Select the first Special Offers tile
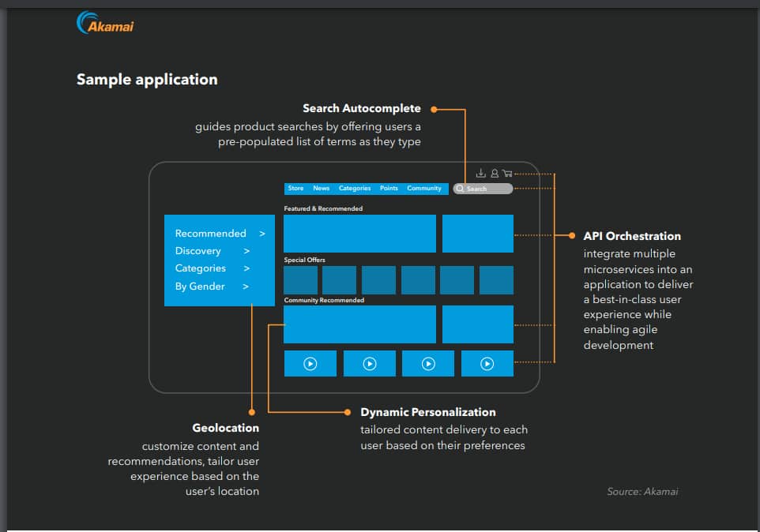The image size is (760, 532). point(300,280)
